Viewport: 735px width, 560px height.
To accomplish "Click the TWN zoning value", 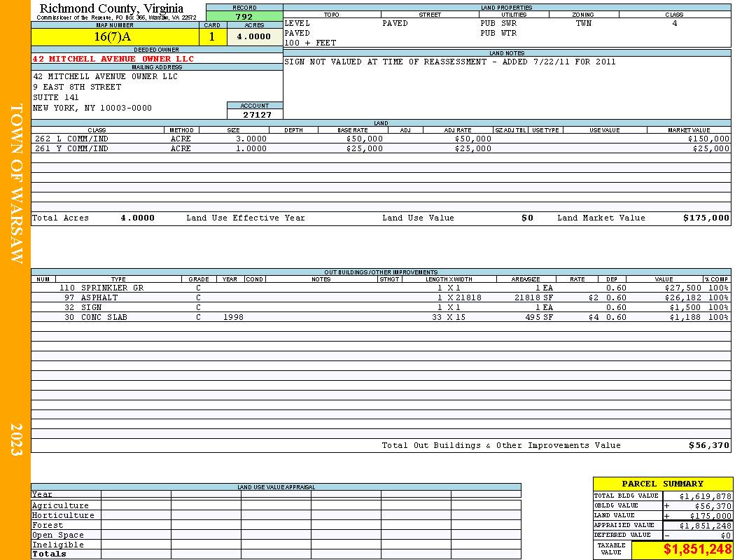I will click(x=584, y=23).
